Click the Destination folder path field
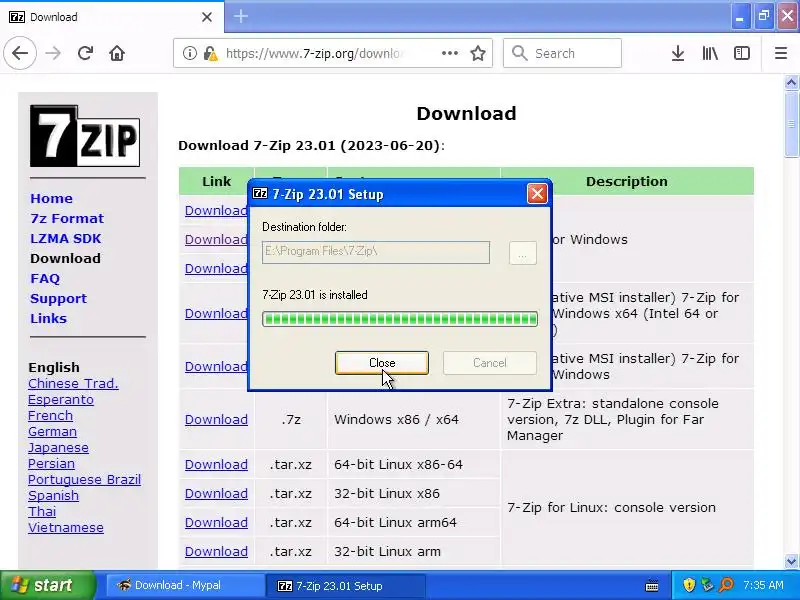The width and height of the screenshot is (800, 600). [376, 253]
